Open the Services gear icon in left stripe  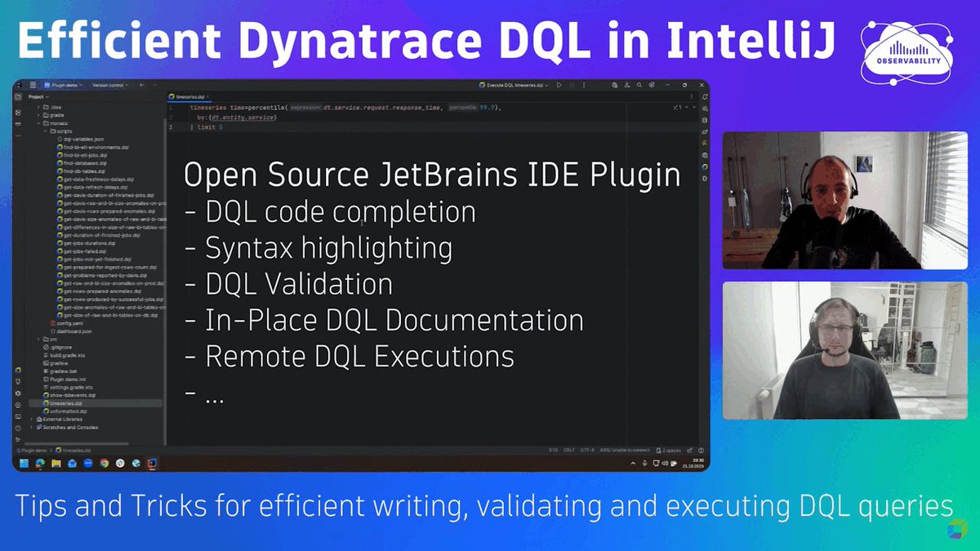tap(18, 393)
